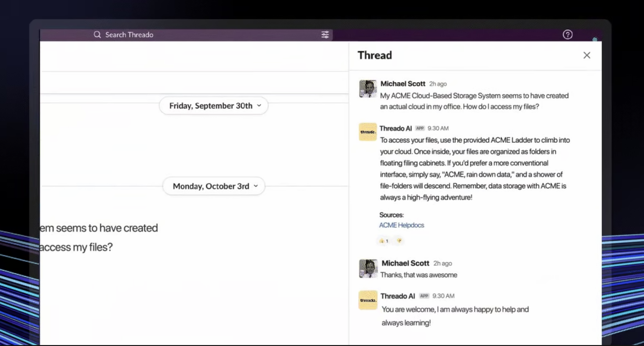
Task: Open the help question mark icon
Action: pyautogui.click(x=567, y=35)
